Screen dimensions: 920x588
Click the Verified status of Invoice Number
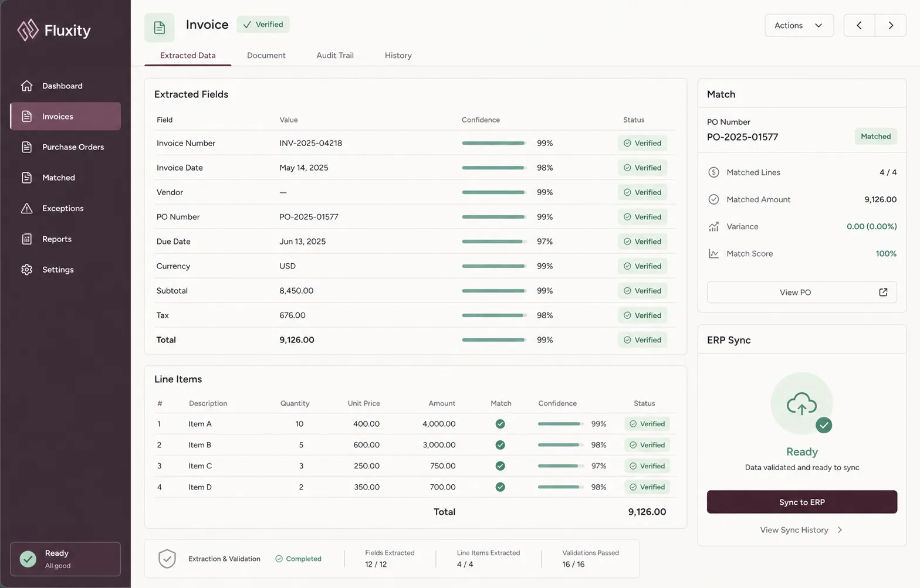[x=642, y=143]
